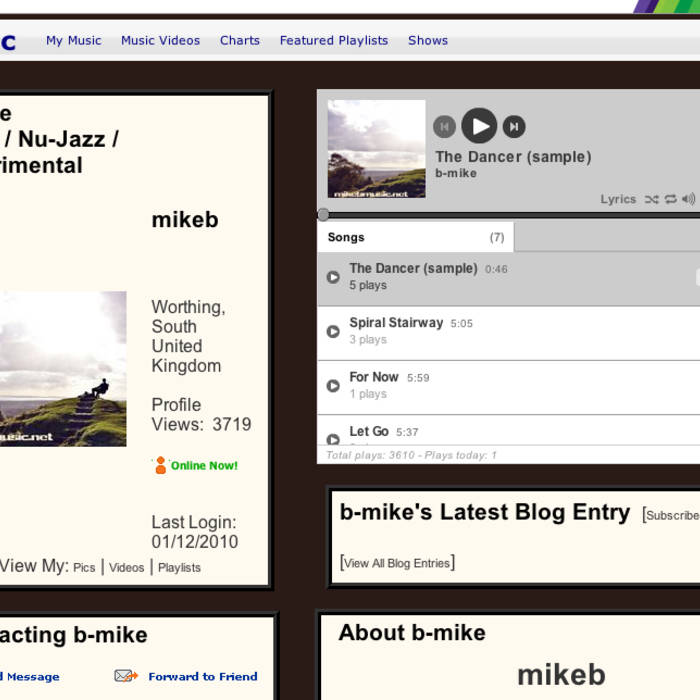
Task: Open Lyrics for the current song
Action: pyautogui.click(x=618, y=199)
